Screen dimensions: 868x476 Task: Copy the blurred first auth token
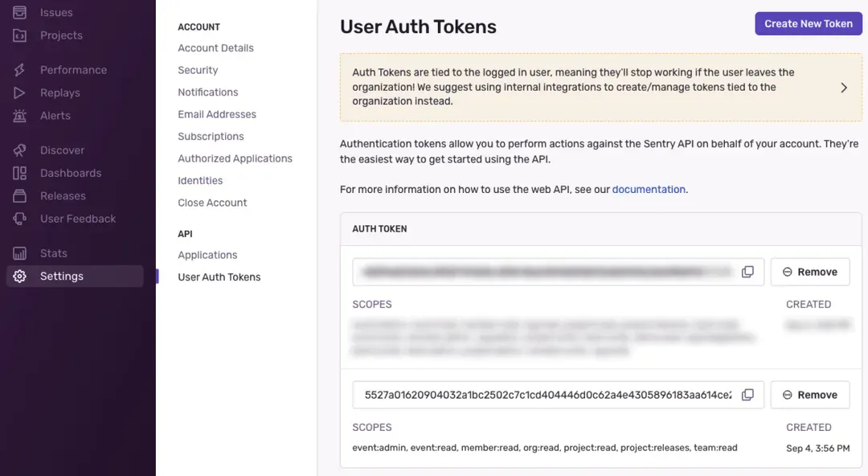tap(747, 272)
